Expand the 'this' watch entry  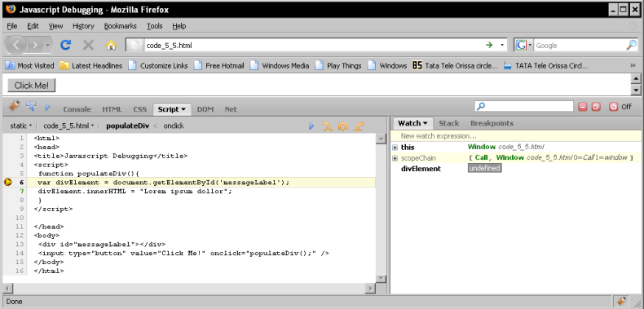[395, 147]
